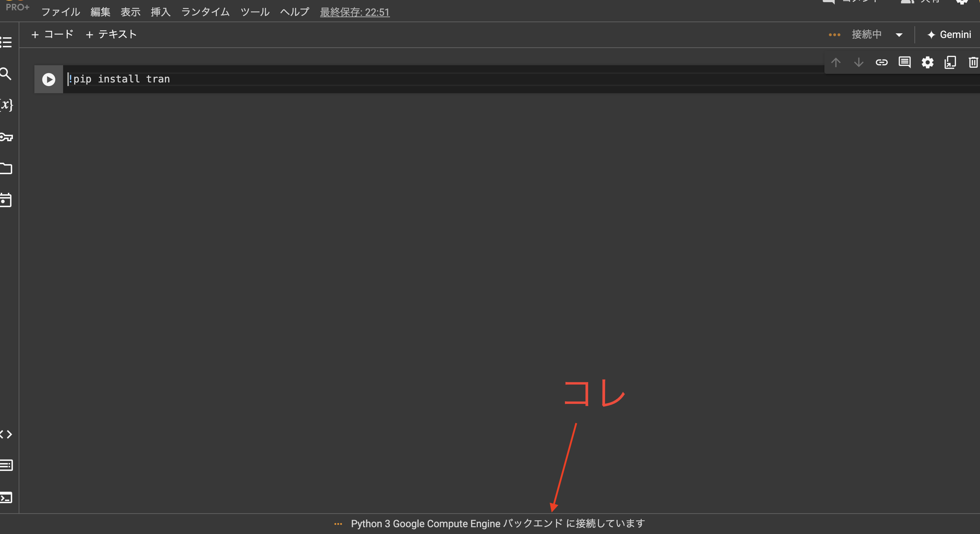Insert a new code cell with コード
The width and height of the screenshot is (980, 534).
coord(52,34)
